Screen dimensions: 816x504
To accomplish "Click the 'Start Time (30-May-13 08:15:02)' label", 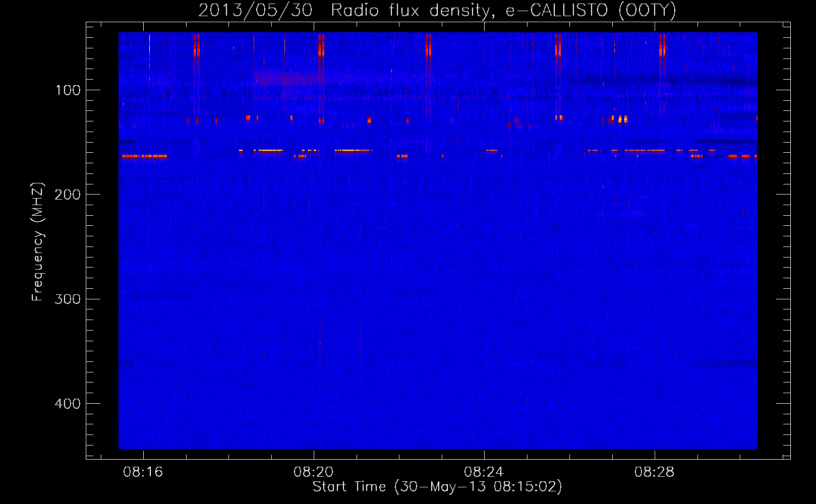I will click(x=437, y=487).
